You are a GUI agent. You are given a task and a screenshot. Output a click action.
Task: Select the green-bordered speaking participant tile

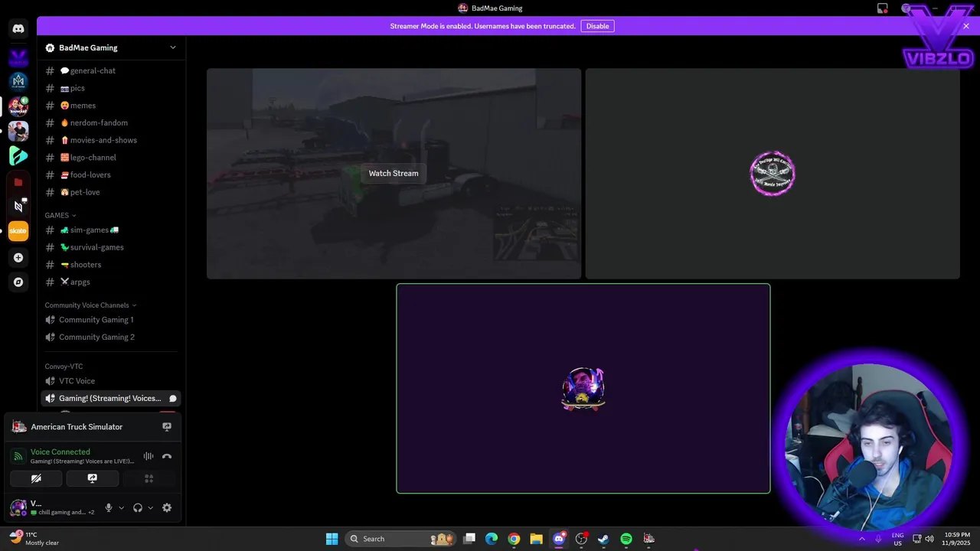click(583, 389)
